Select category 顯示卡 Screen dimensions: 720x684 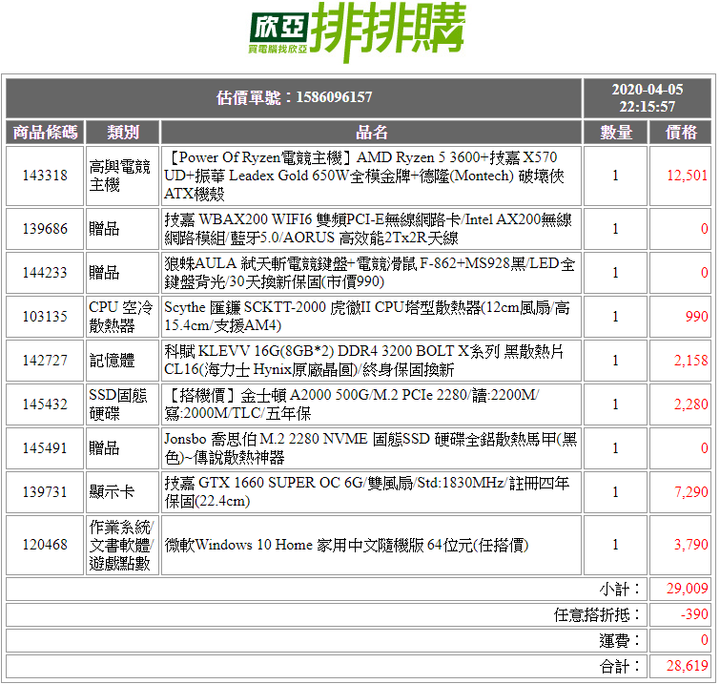point(112,492)
